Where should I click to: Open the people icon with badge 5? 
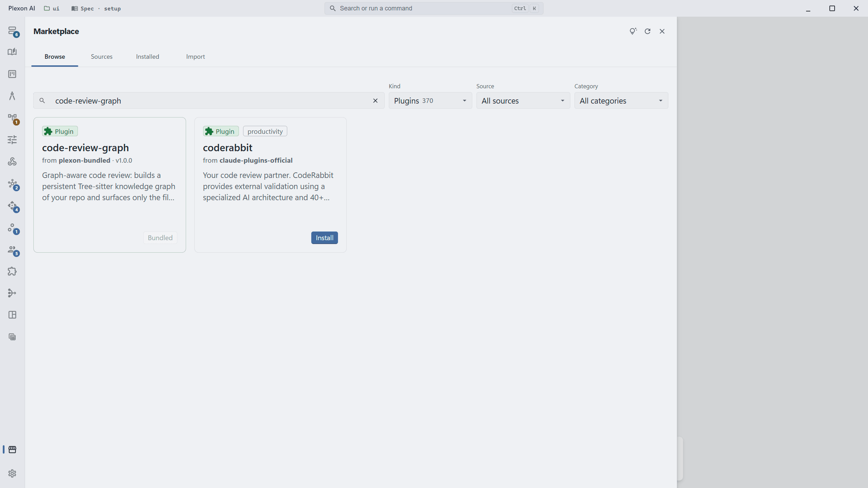click(13, 250)
